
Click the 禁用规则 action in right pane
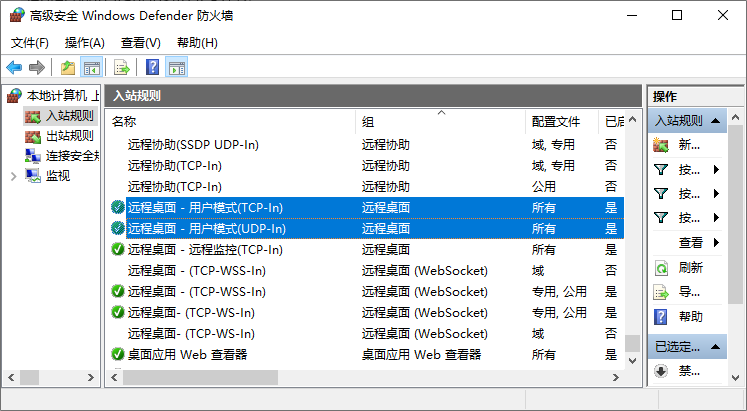click(689, 371)
